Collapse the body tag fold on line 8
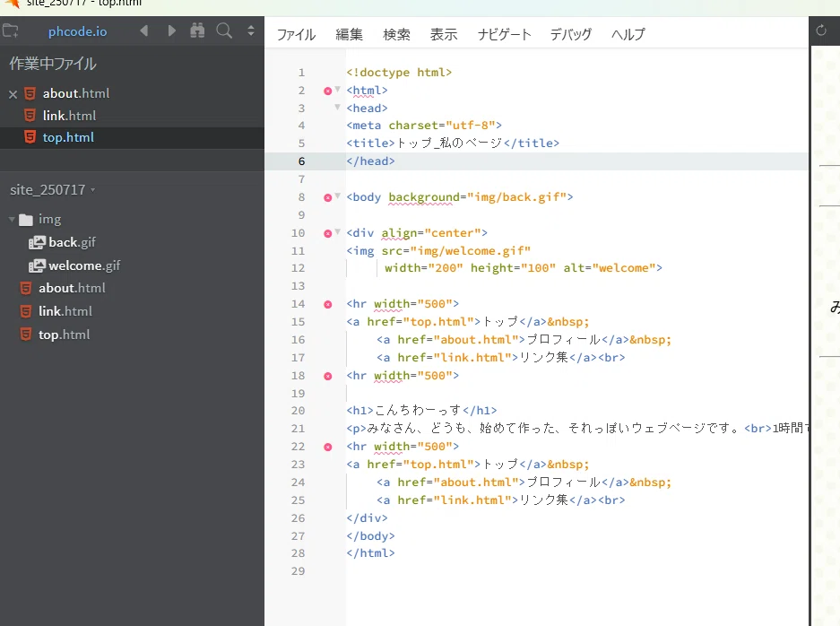The width and height of the screenshot is (840, 626). (x=337, y=196)
